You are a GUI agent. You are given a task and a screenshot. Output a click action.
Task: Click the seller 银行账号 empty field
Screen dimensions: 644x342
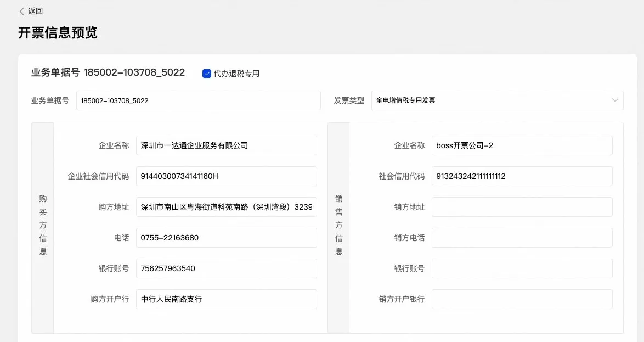coord(522,268)
